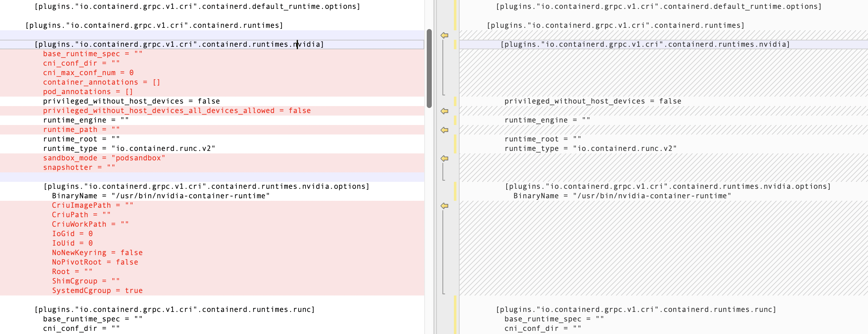Screen dimensions: 868x334
Task: Click the sandbox_mode = "podsandbox" line
Action: [x=104, y=158]
